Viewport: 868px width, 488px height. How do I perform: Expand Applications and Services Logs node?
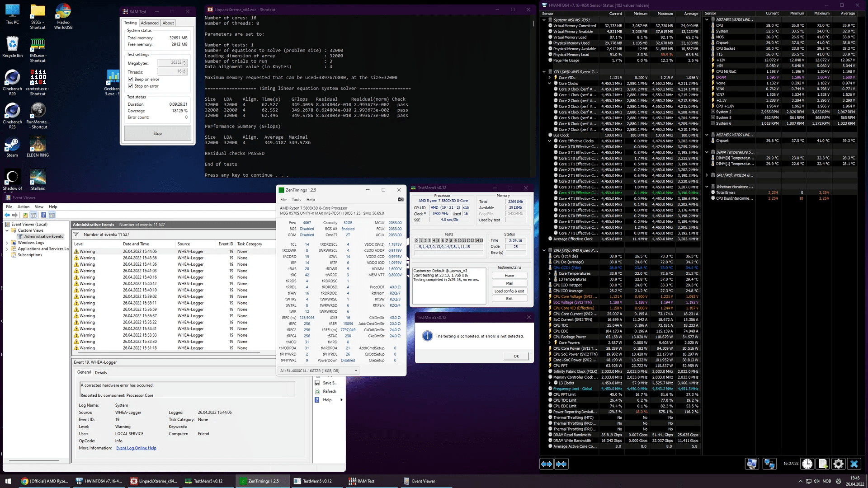(x=7, y=249)
